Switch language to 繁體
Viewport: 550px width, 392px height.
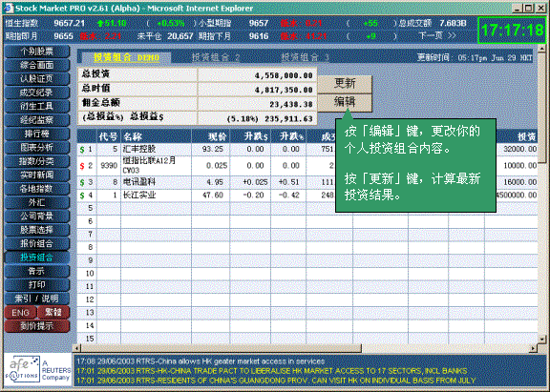(x=53, y=313)
